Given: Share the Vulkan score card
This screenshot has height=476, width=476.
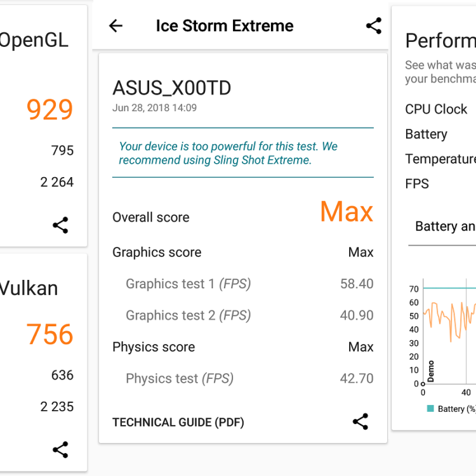Looking at the screenshot, I should click(x=60, y=450).
